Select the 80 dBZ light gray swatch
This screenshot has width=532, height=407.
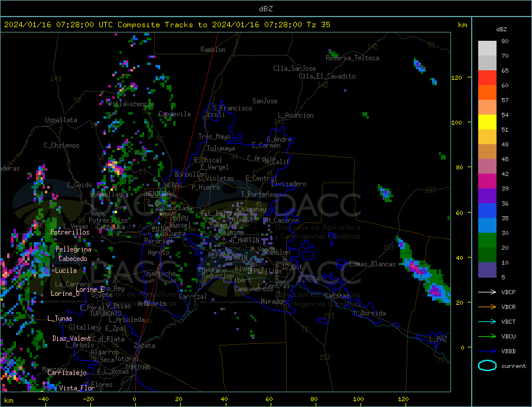tap(487, 48)
